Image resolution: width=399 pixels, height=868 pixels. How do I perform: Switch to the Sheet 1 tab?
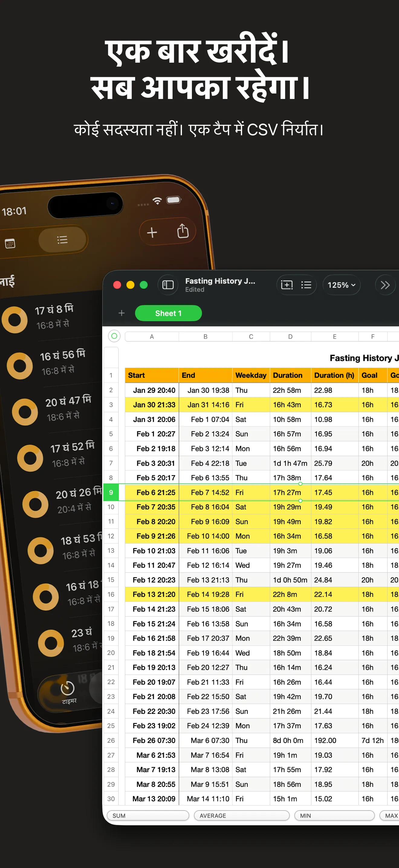[168, 313]
